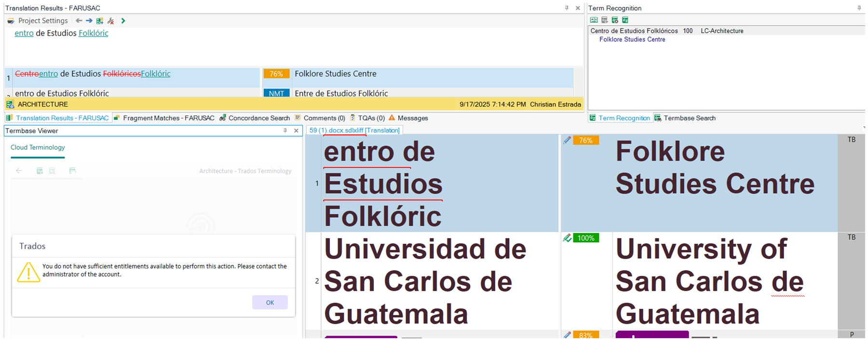Click the 76% status badge for segment 1

point(586,140)
